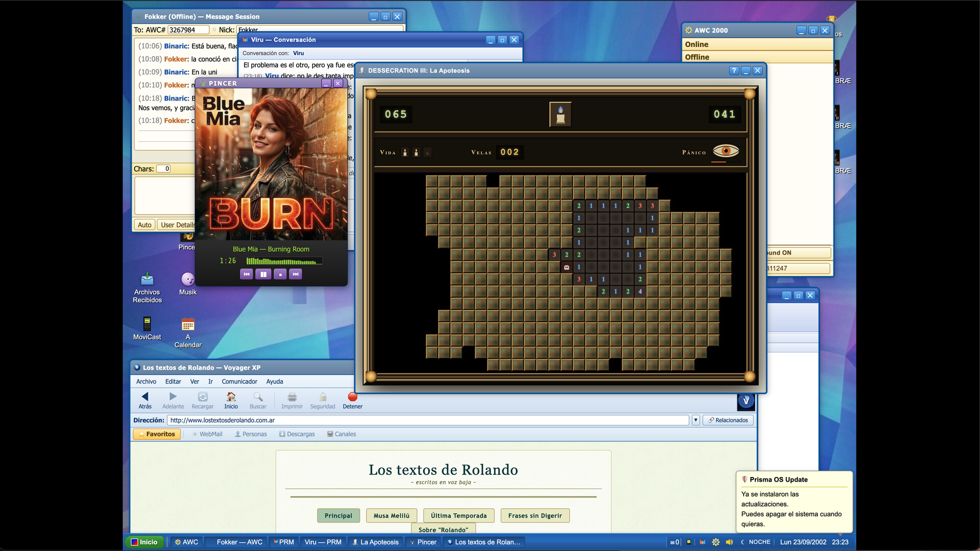Stop page loading with Detener
This screenshot has width=980, height=551.
[x=353, y=400]
